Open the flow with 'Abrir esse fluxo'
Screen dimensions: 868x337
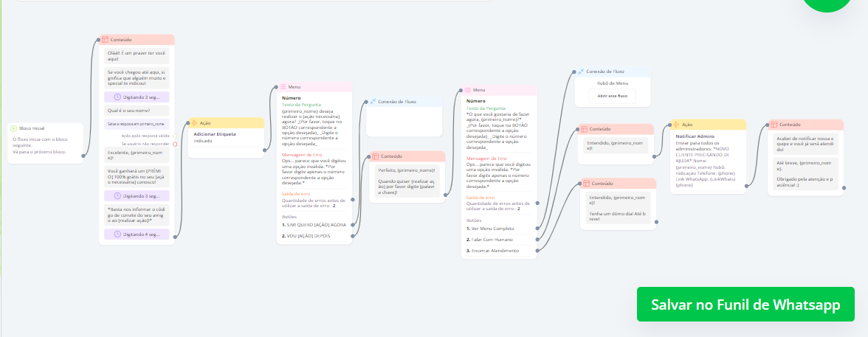point(612,96)
